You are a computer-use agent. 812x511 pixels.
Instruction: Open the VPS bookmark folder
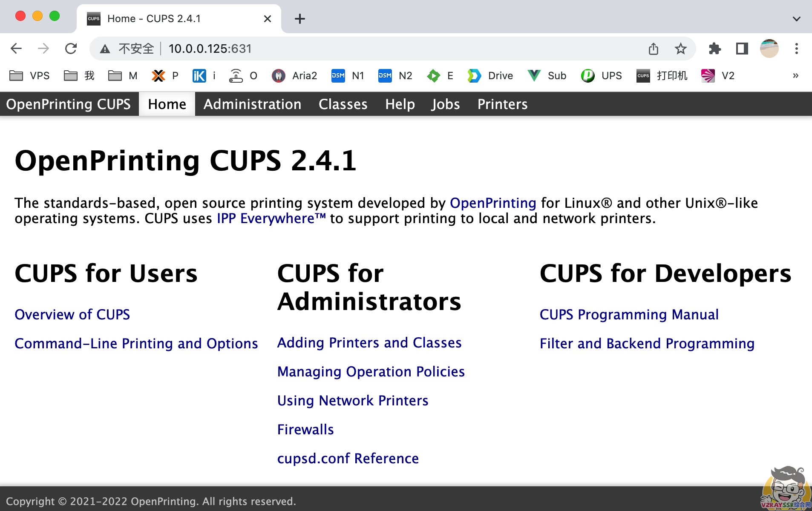30,76
